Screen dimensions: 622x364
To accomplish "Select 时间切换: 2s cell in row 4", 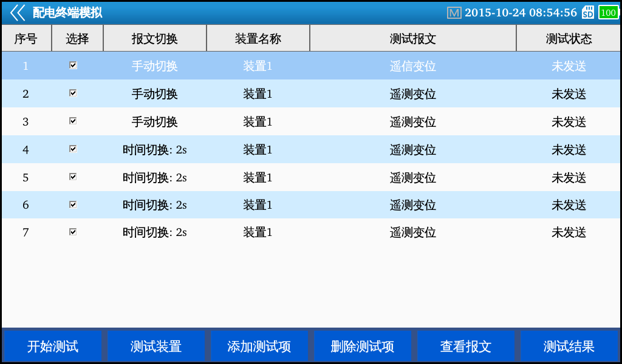I will (155, 150).
